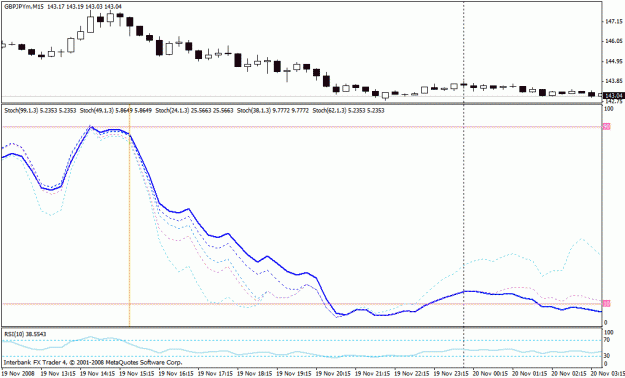Click the Stoch(49,1,3) indicator label
The height and width of the screenshot is (378, 625).
coord(116,110)
